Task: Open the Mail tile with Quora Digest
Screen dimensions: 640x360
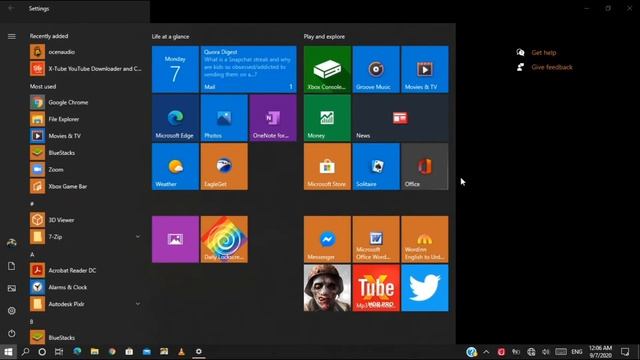Action: (x=249, y=69)
